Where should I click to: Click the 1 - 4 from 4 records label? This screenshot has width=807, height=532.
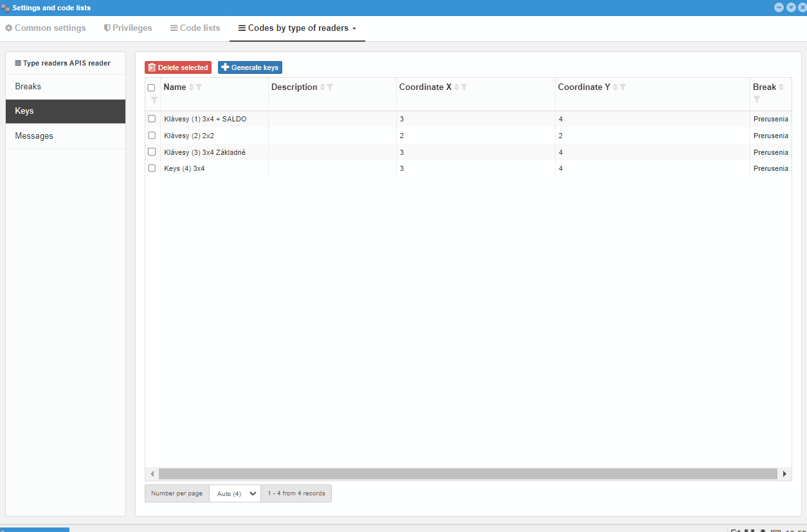pyautogui.click(x=296, y=493)
